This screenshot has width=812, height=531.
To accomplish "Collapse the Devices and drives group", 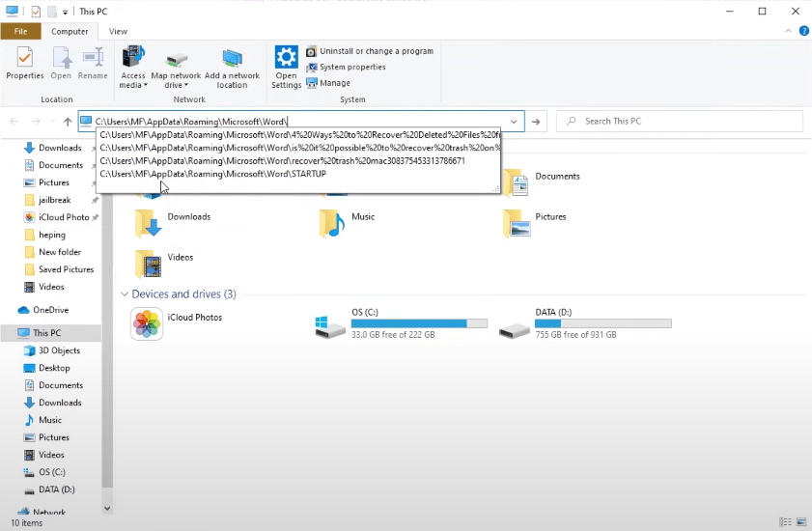I will pyautogui.click(x=125, y=294).
